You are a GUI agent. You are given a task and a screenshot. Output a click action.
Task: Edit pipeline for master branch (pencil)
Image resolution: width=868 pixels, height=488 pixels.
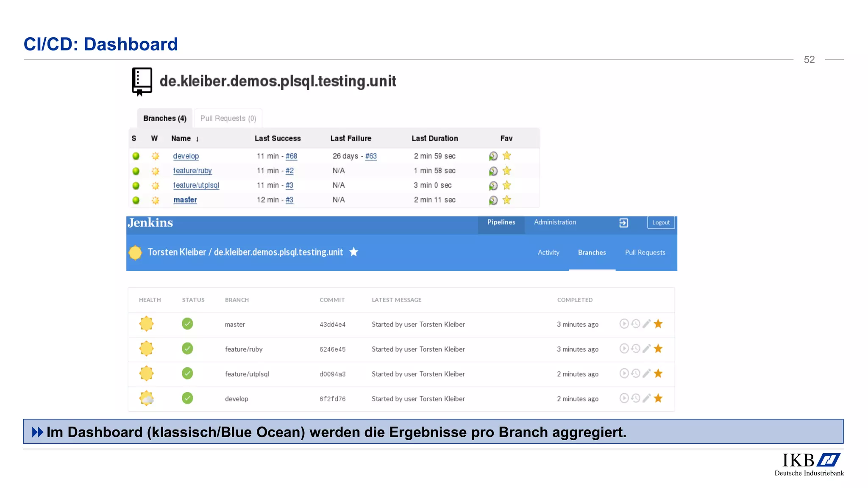646,324
